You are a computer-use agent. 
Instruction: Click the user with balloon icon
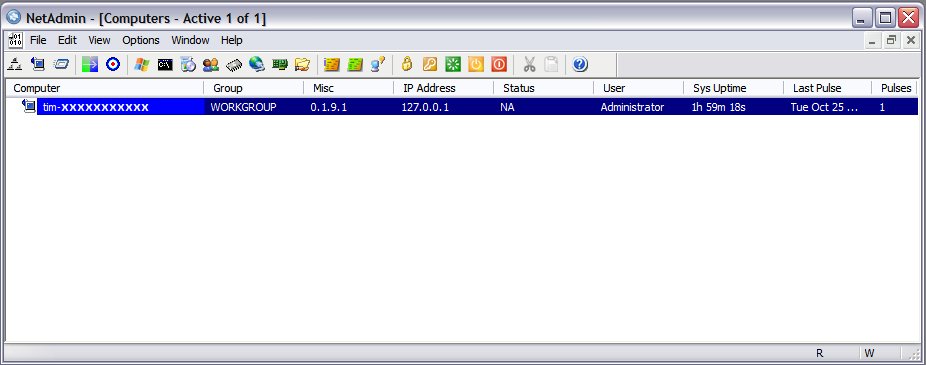378,64
